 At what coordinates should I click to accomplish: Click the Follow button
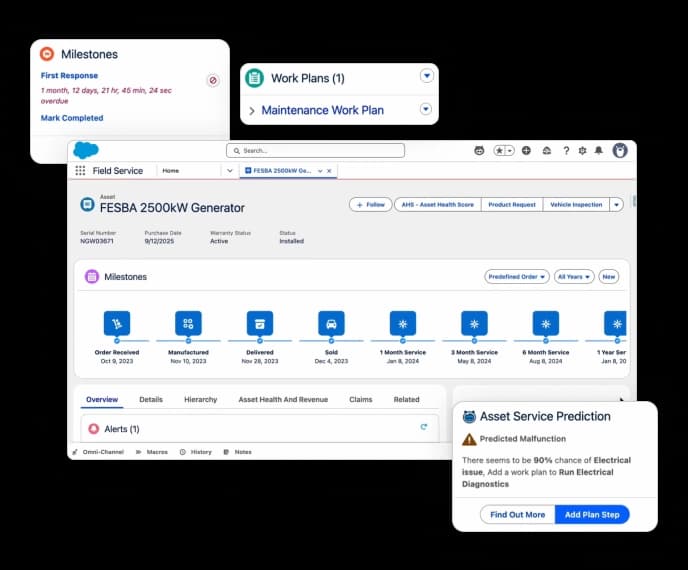pos(371,204)
